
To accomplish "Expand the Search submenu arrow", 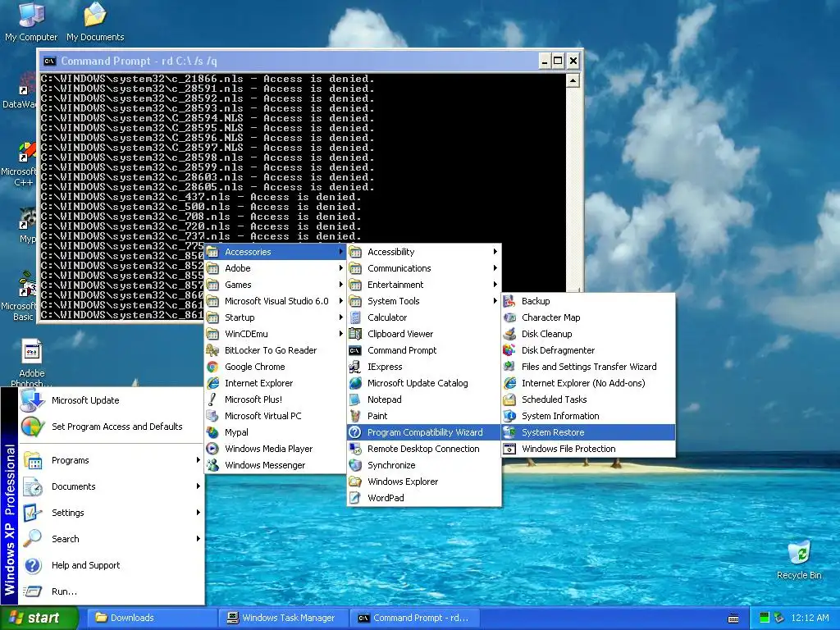I will (x=198, y=539).
